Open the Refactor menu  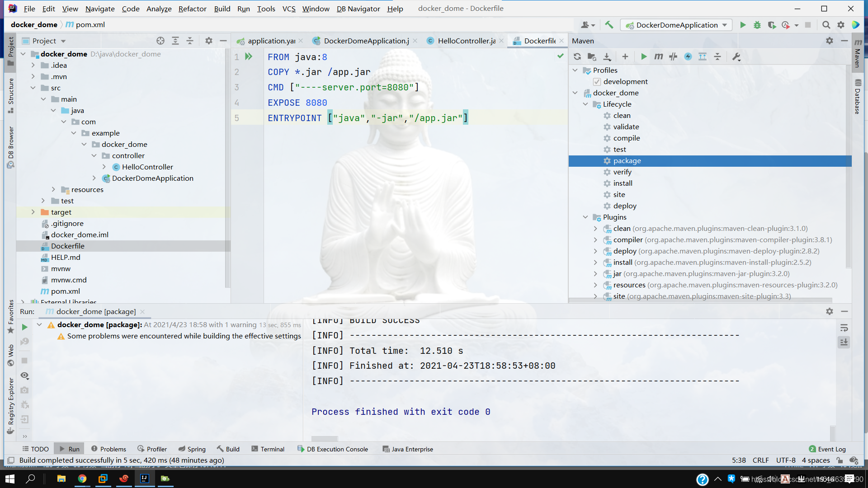coord(192,9)
